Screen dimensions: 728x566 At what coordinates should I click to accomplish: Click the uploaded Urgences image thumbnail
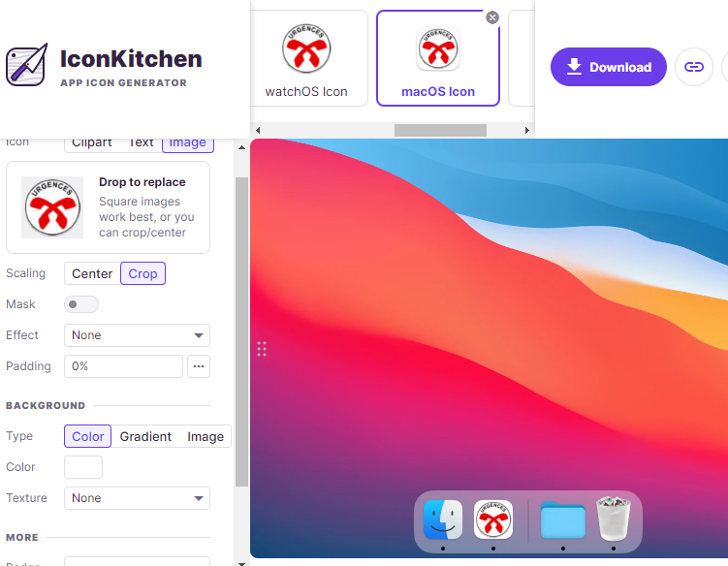click(52, 207)
